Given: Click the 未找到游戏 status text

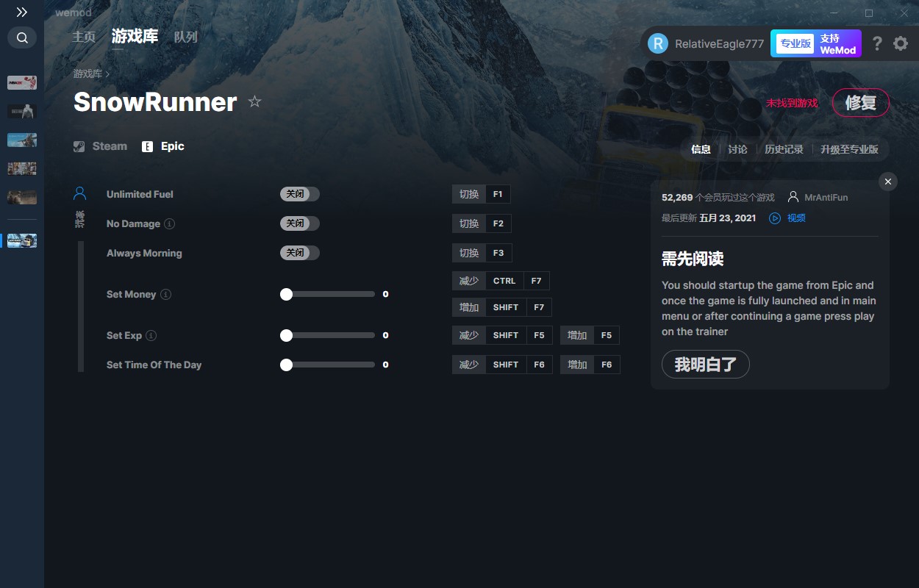Looking at the screenshot, I should (x=792, y=103).
